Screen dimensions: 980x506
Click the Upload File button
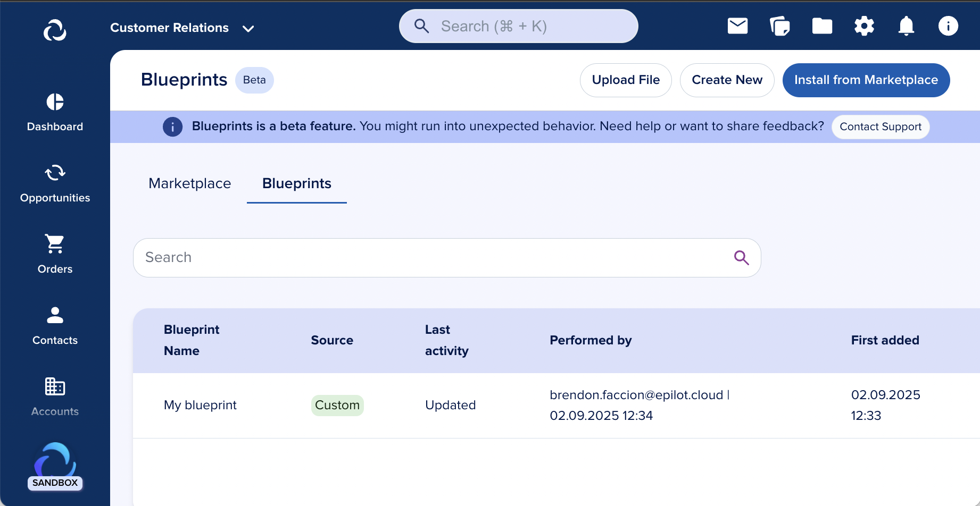tap(626, 80)
